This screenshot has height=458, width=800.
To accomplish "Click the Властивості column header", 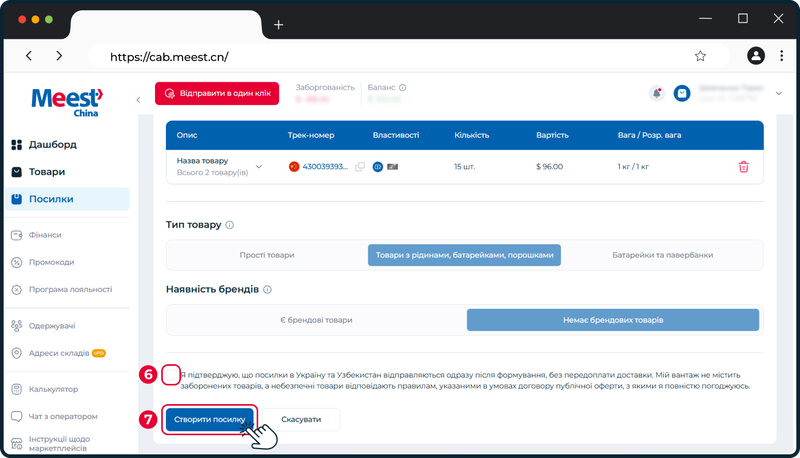I will click(x=396, y=135).
